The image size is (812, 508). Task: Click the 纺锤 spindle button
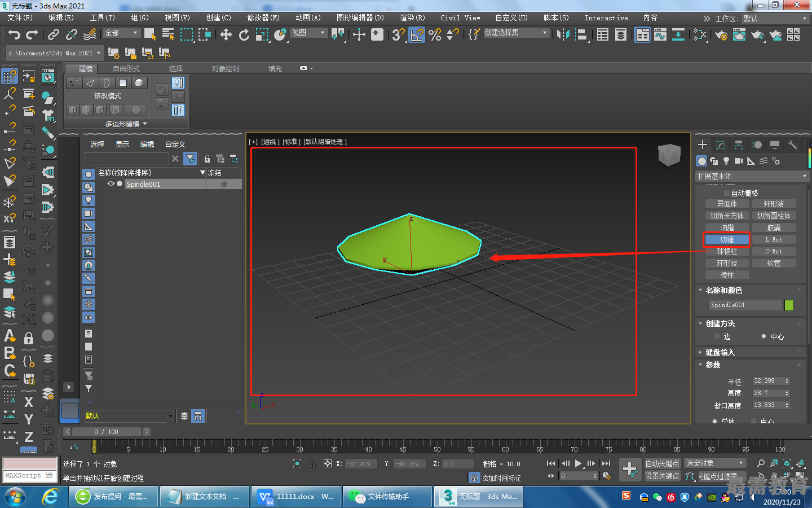tap(727, 239)
